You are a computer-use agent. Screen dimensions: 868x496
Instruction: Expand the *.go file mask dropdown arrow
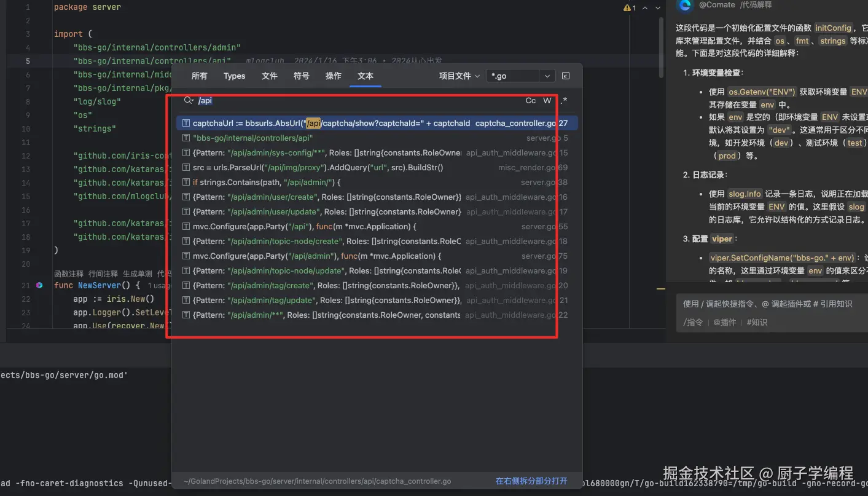pos(547,76)
